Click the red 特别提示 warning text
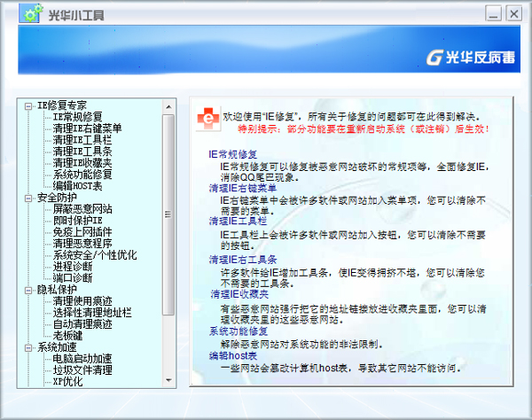The height and width of the screenshot is (420, 532). [364, 129]
